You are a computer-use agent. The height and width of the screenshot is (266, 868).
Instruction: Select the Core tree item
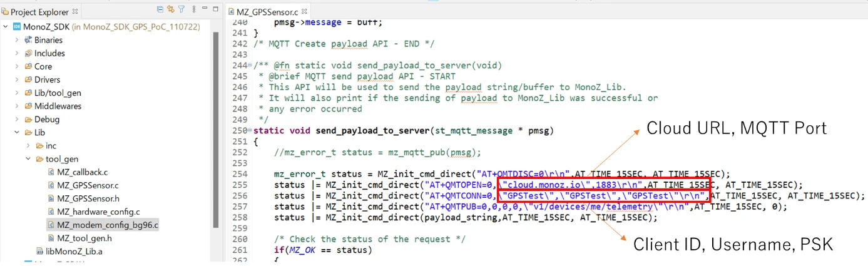(x=43, y=66)
